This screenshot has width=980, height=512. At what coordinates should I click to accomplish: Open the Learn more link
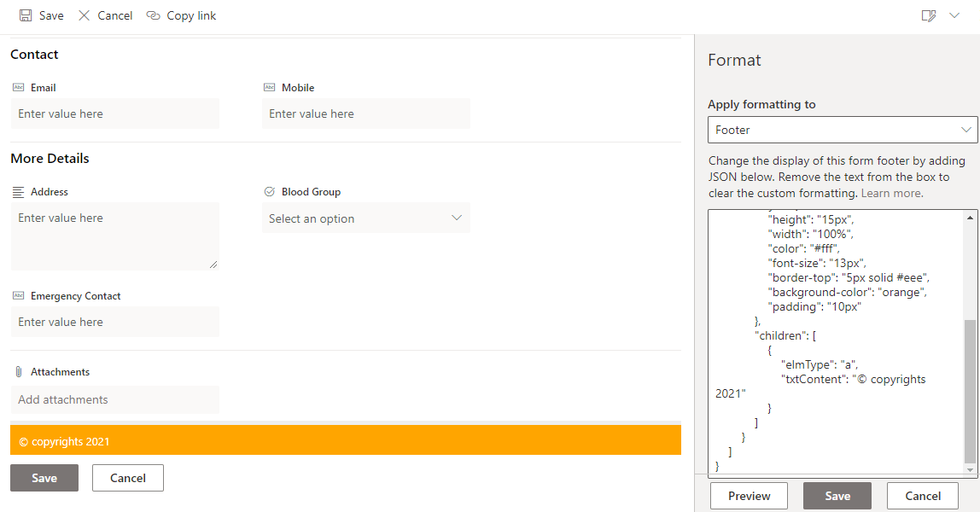(890, 192)
